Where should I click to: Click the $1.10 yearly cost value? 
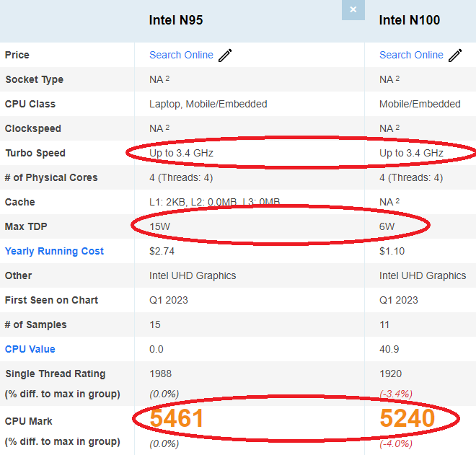(392, 252)
